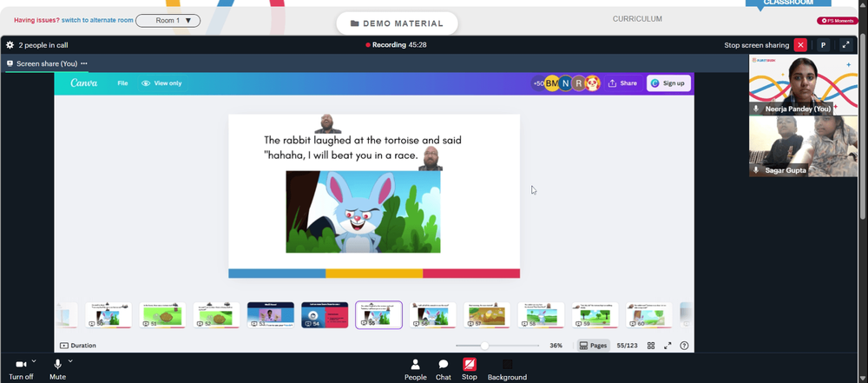Open the DEMO MATERIAL tab
Screen dimensions: 868x383
click(397, 23)
